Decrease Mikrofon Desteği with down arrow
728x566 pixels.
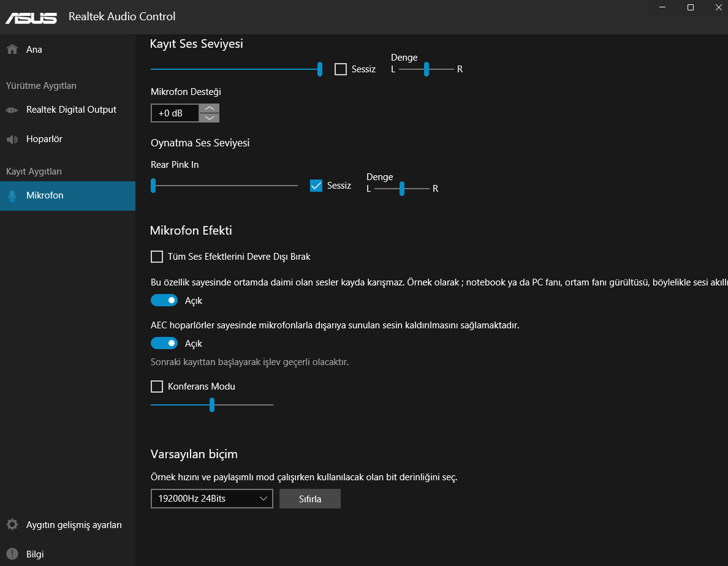click(210, 118)
